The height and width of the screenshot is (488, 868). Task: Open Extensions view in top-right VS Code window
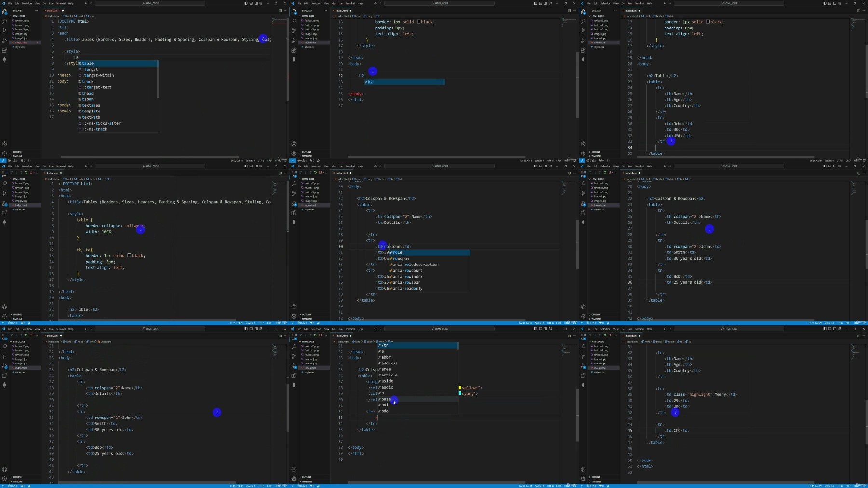[583, 50]
